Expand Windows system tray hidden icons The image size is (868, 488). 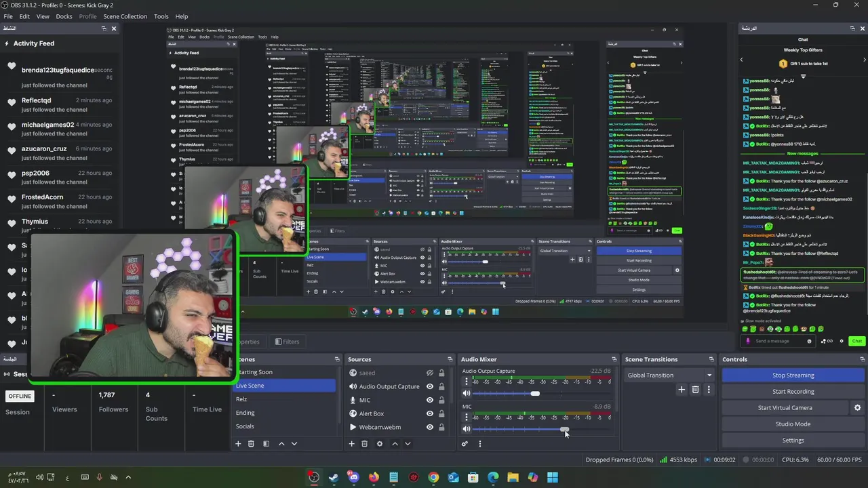[128, 477]
